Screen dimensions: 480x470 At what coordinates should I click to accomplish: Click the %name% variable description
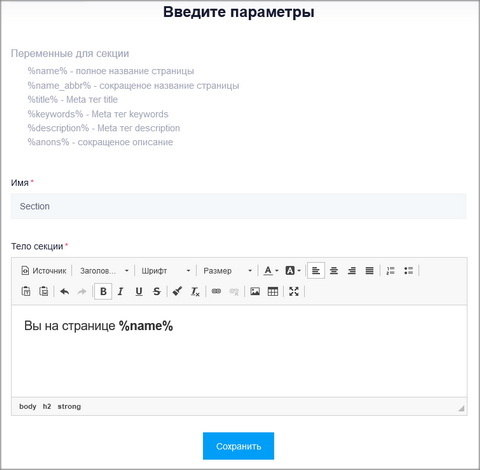click(111, 71)
